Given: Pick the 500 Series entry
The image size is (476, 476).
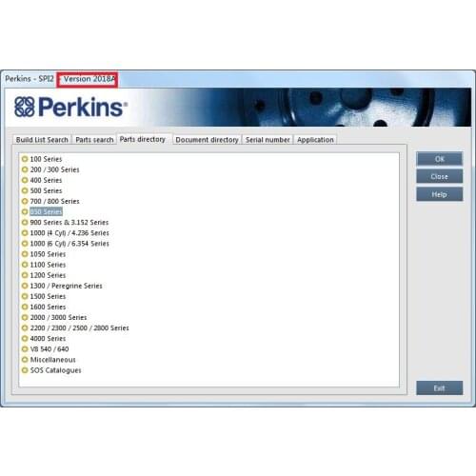Looking at the screenshot, I should 46,190.
